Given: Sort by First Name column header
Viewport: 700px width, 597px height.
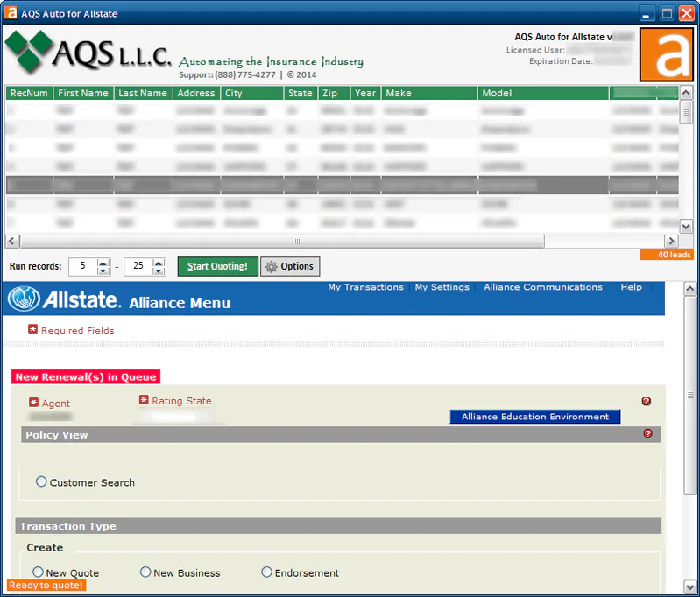Looking at the screenshot, I should [83, 93].
